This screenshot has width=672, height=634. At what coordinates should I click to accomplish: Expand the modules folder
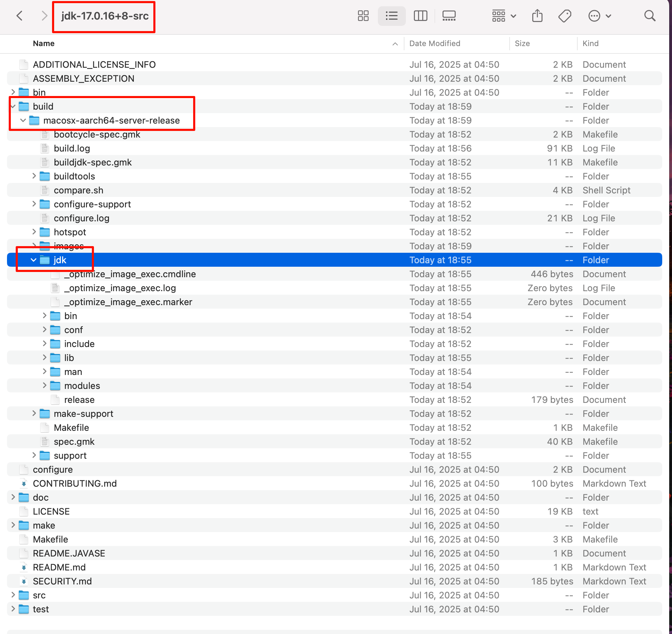44,385
